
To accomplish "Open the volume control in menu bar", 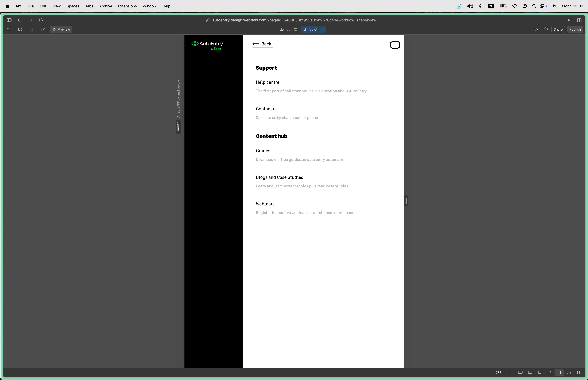I will pos(470,6).
